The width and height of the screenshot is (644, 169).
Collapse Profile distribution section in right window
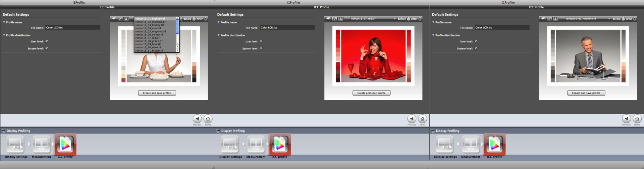[x=433, y=35]
